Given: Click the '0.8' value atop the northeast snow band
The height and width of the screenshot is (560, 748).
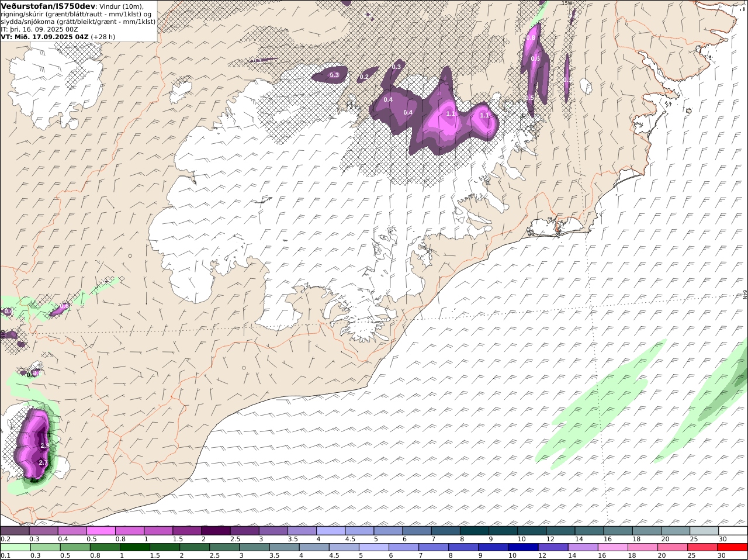Looking at the screenshot, I should (531, 38).
